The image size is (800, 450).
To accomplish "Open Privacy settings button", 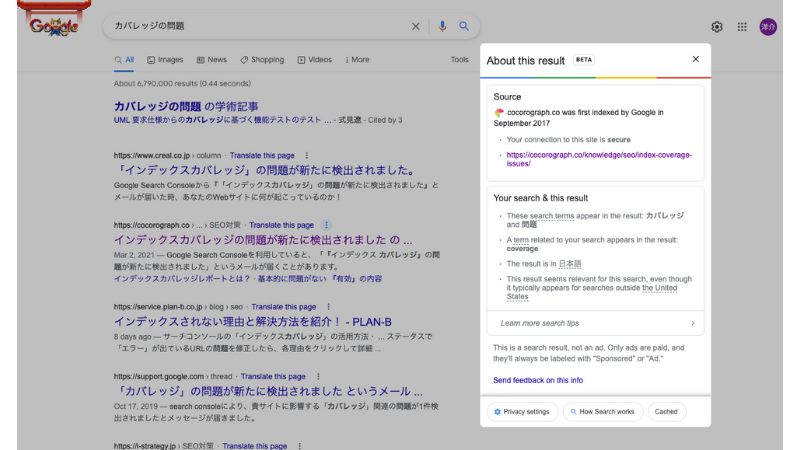I will click(522, 412).
